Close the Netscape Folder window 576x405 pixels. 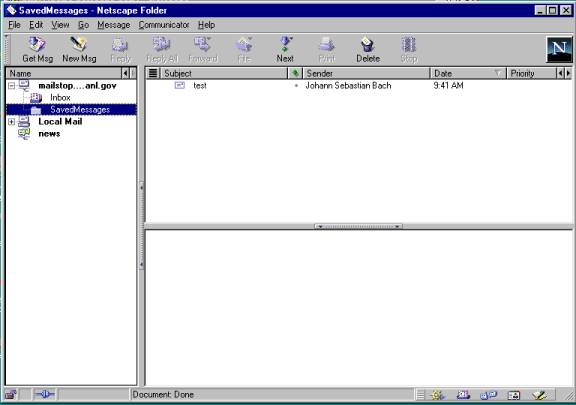click(x=566, y=10)
